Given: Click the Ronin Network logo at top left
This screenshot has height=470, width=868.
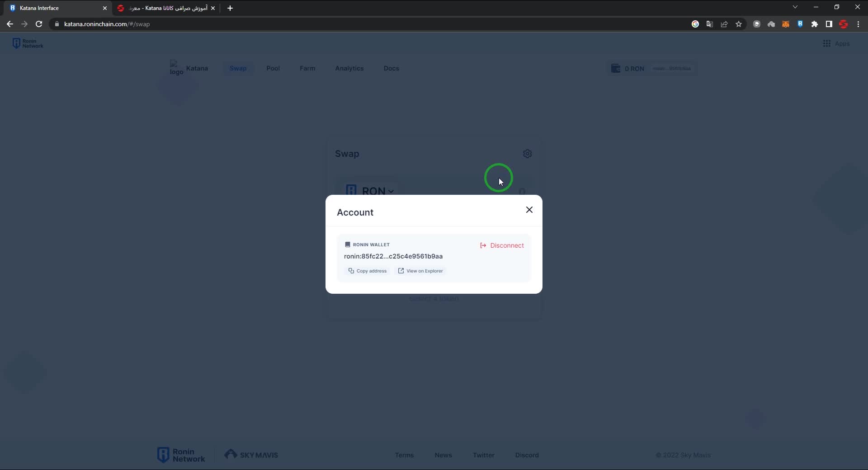Looking at the screenshot, I should click(x=28, y=43).
